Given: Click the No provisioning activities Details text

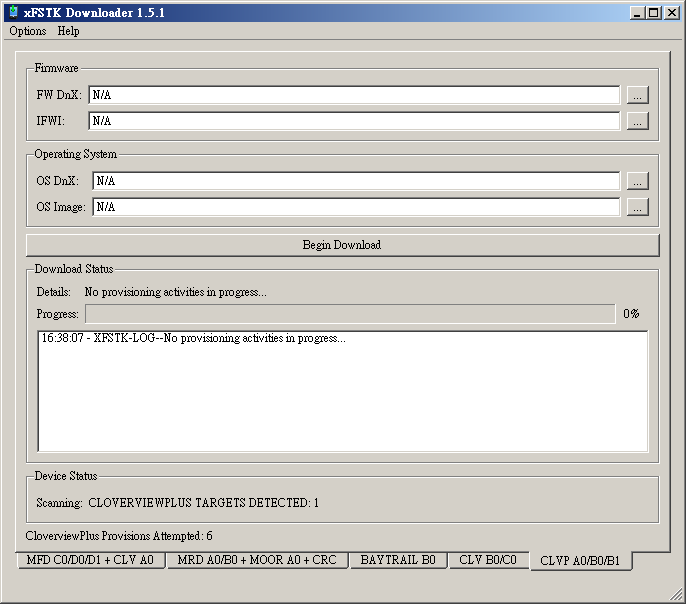Looking at the screenshot, I should coord(175,292).
